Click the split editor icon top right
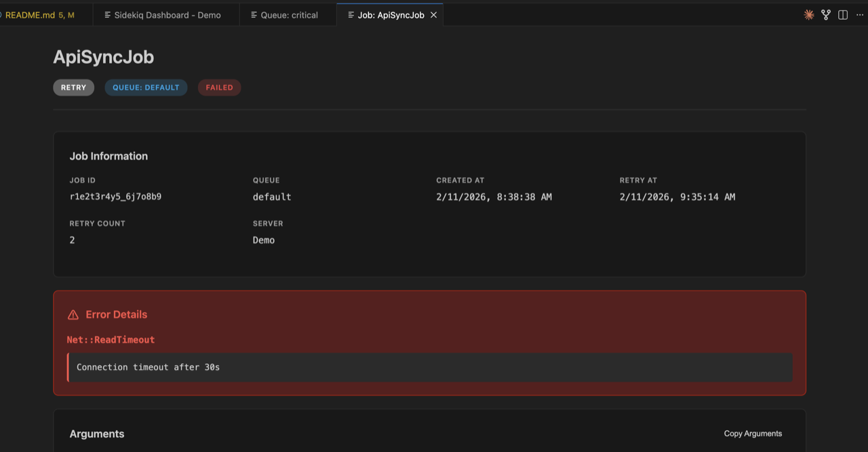This screenshot has height=452, width=868. pyautogui.click(x=842, y=14)
